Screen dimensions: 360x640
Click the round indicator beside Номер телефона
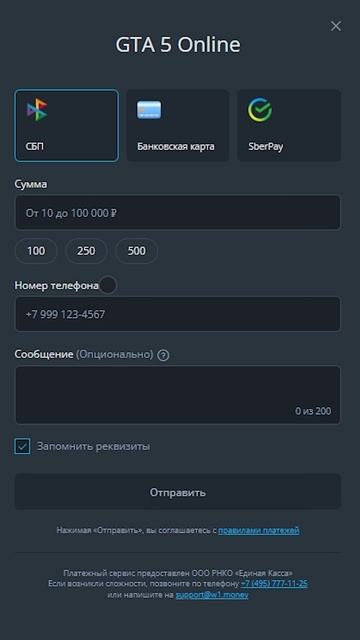point(108,285)
